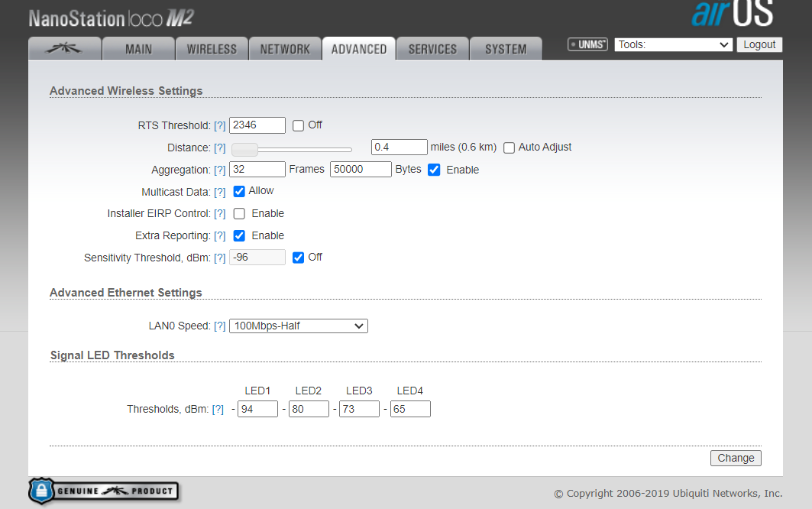Click the "miles (0.6 km)" text
The width and height of the screenshot is (812, 509).
click(464, 148)
